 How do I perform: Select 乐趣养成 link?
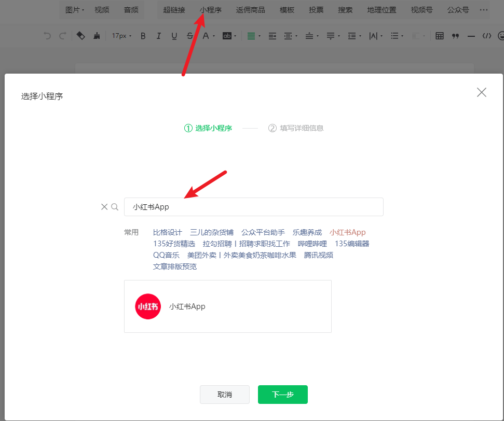307,232
